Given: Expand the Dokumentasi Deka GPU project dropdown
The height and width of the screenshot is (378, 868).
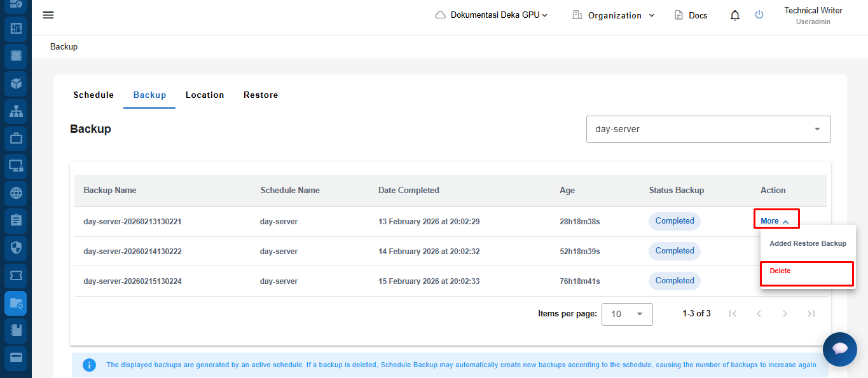Looking at the screenshot, I should coord(492,15).
